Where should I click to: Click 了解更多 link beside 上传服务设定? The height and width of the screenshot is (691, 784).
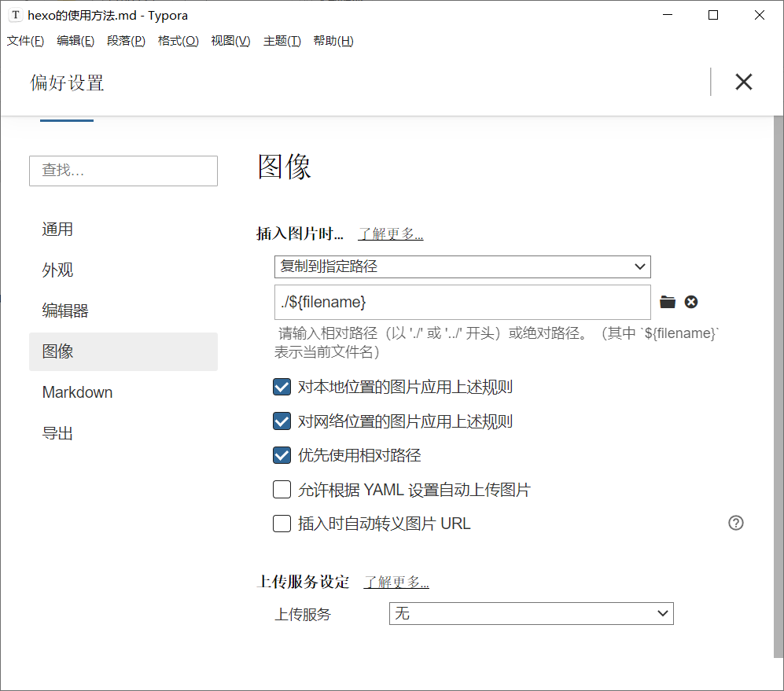(x=396, y=582)
